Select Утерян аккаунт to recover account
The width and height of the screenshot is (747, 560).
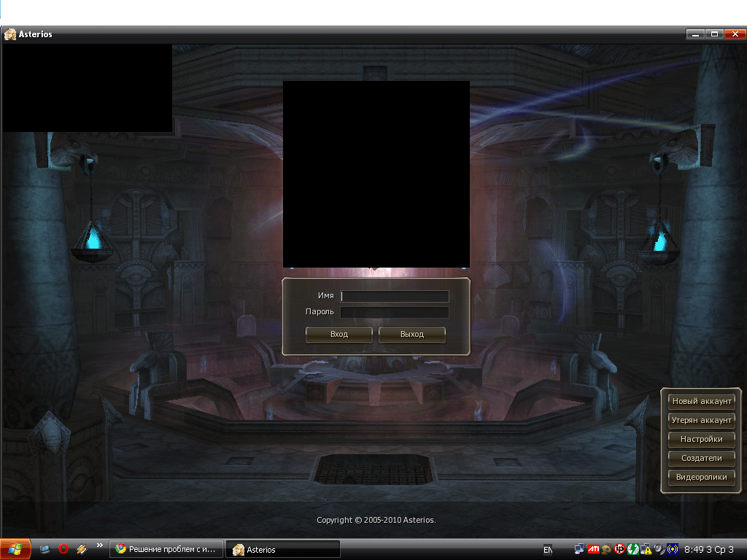701,420
